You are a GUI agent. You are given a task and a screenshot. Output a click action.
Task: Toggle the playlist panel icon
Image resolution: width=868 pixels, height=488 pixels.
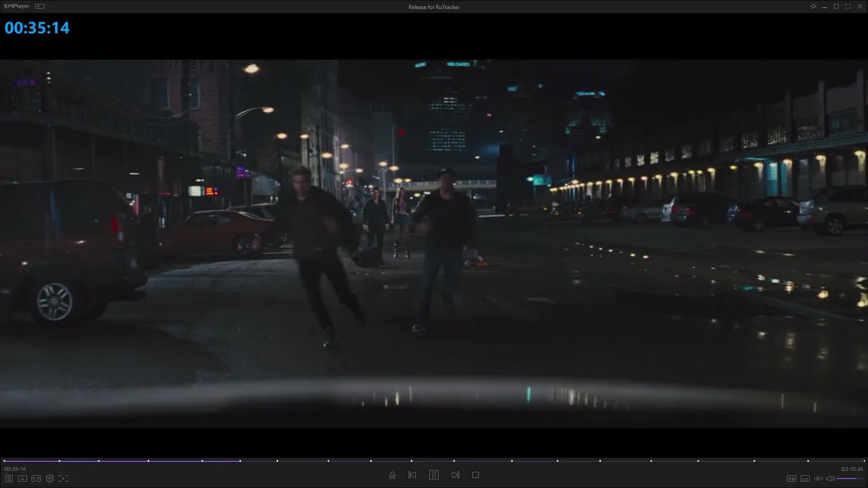9,479
